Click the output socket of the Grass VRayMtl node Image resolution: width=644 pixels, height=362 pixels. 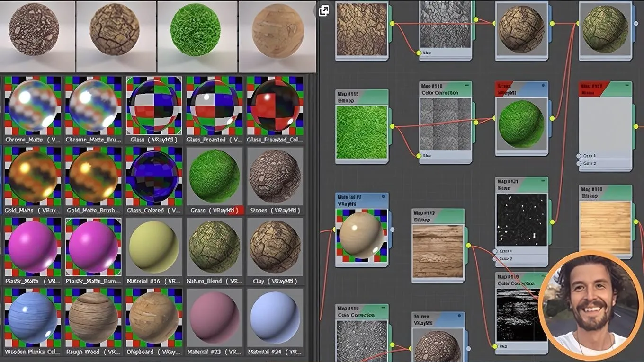tap(553, 118)
